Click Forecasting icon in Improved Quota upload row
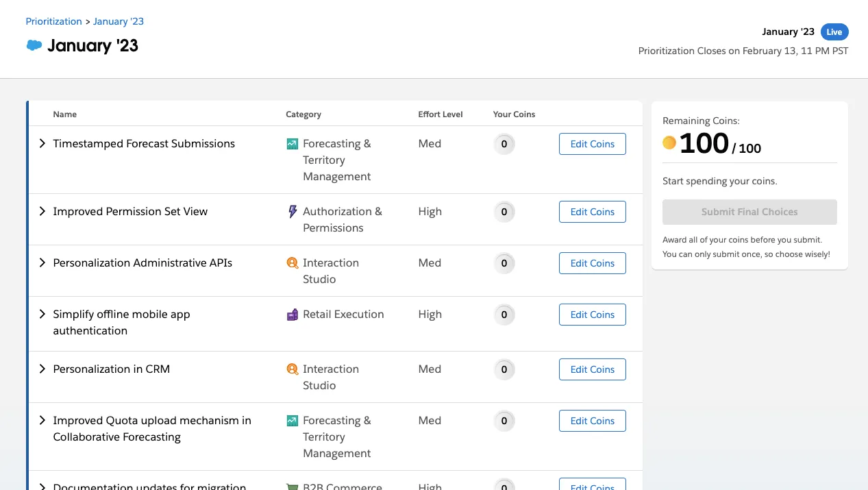Image resolution: width=868 pixels, height=490 pixels. pyautogui.click(x=293, y=421)
